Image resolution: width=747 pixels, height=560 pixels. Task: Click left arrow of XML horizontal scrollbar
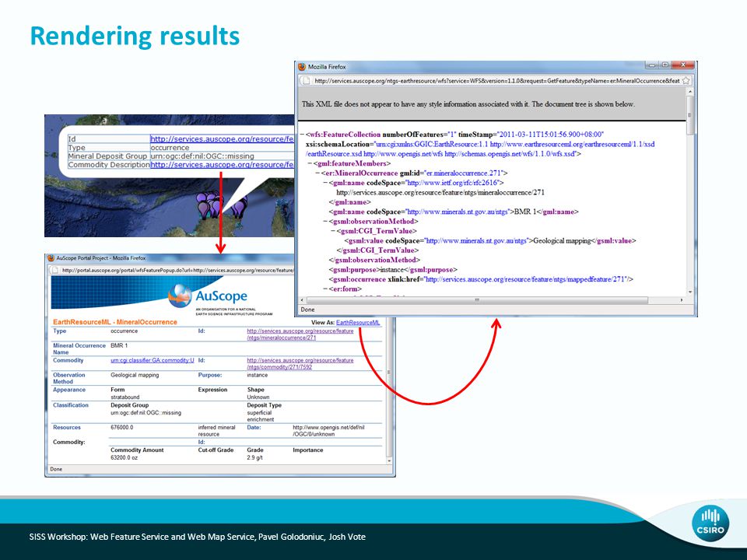[302, 300]
